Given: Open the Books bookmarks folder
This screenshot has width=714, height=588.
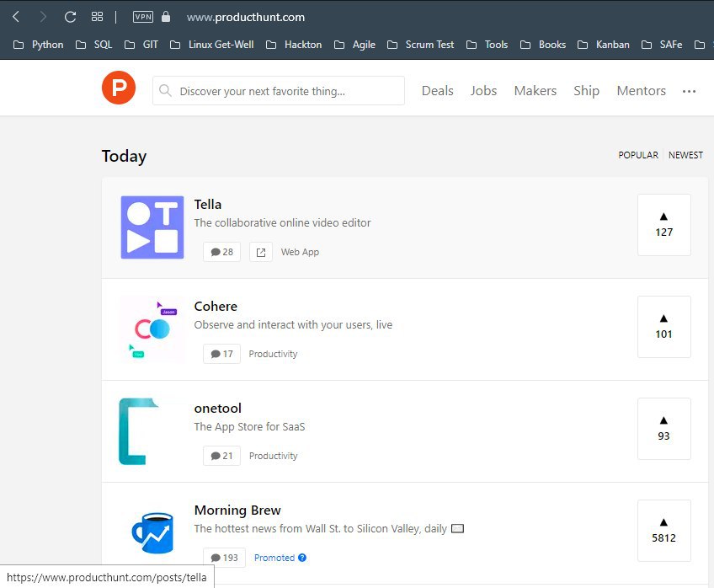Looking at the screenshot, I should click(x=543, y=45).
